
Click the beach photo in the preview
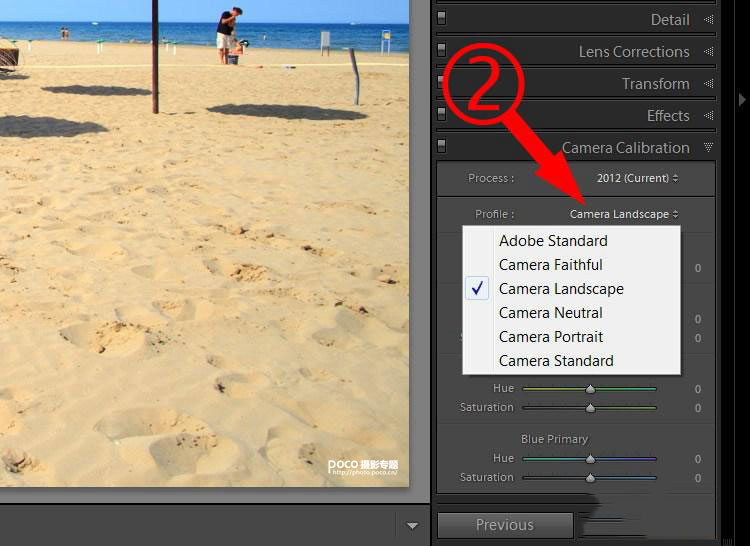point(200,280)
